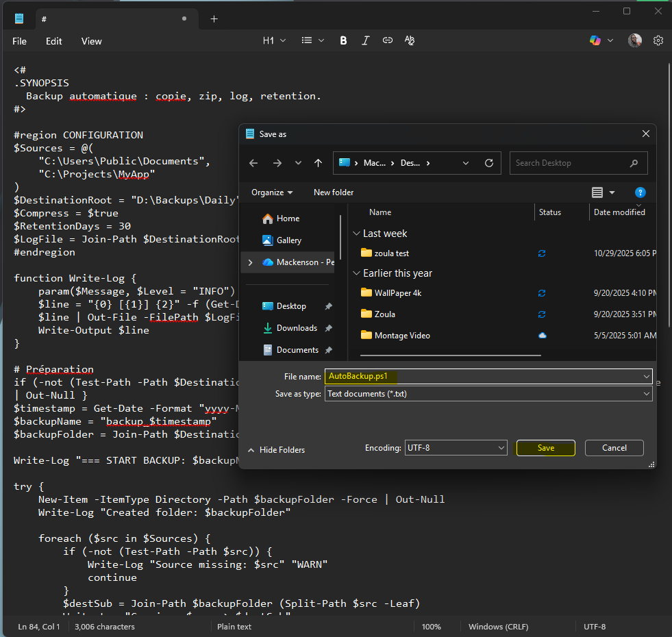Image resolution: width=672 pixels, height=637 pixels.
Task: Toggle bold formatting in Notepad toolbar
Action: pyautogui.click(x=343, y=41)
